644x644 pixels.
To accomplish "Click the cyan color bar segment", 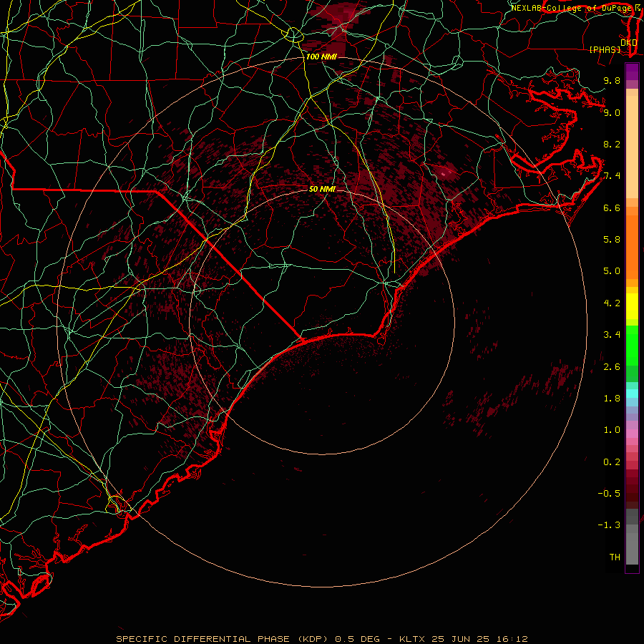I will click(632, 394).
